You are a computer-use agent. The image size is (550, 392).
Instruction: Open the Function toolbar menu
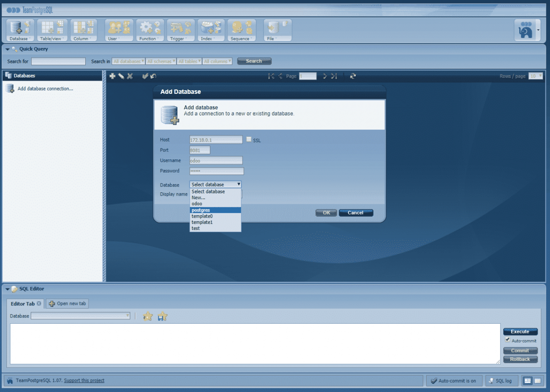(150, 30)
